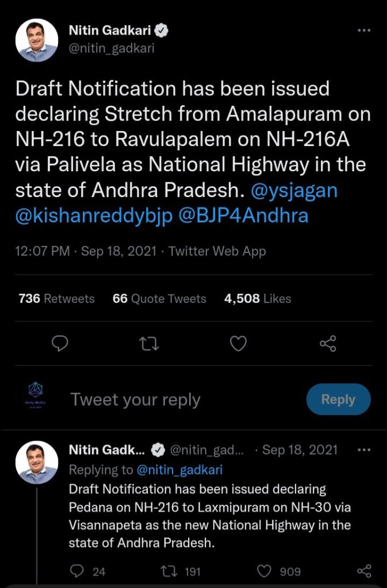The height and width of the screenshot is (588, 387).
Task: Share the Pedana highway reply tweet
Action: tap(363, 571)
